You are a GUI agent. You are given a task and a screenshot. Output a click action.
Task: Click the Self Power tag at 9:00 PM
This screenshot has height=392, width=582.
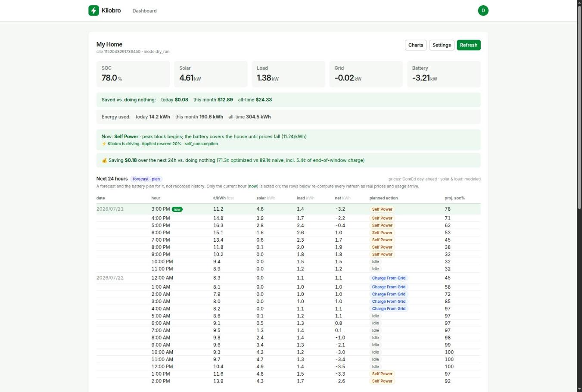[382, 255]
